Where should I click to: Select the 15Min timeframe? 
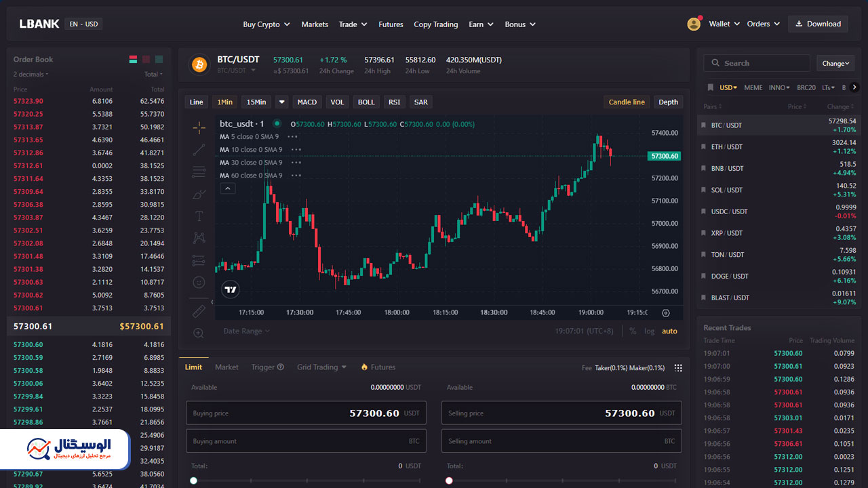coord(256,102)
